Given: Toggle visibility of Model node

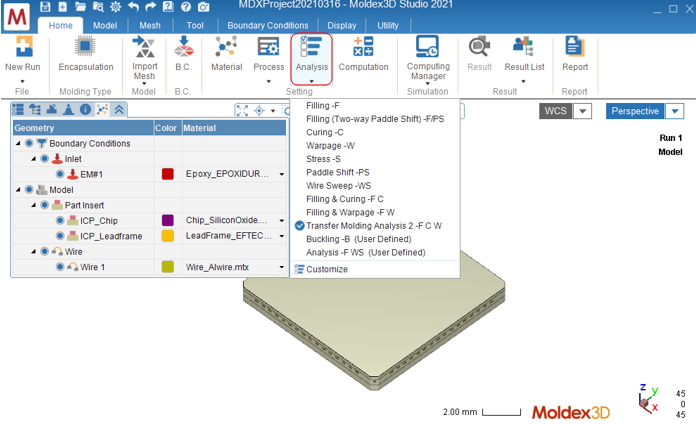Looking at the screenshot, I should (29, 190).
